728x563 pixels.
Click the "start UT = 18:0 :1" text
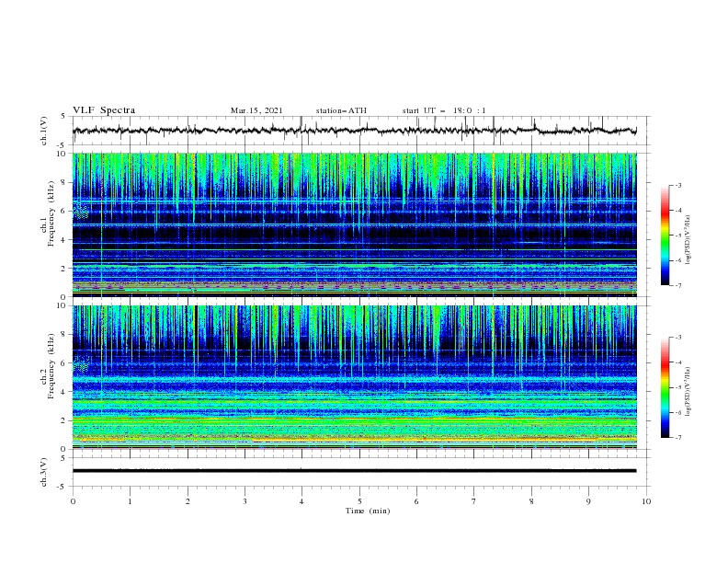(444, 110)
